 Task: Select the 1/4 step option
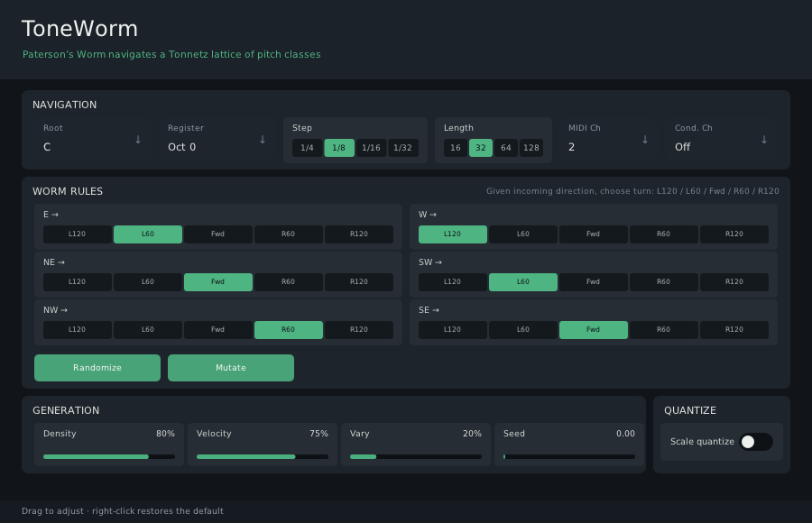tap(307, 148)
